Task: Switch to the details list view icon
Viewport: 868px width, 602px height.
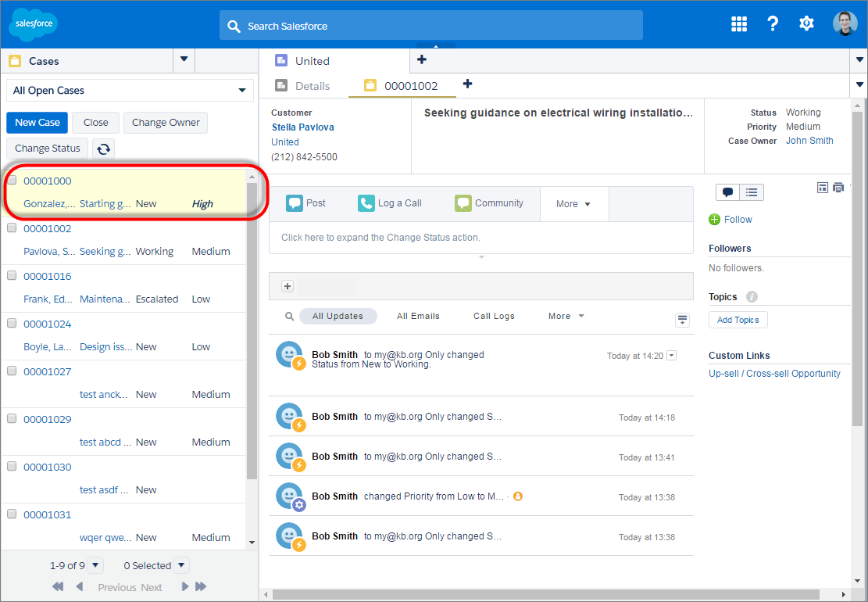Action: click(x=752, y=192)
